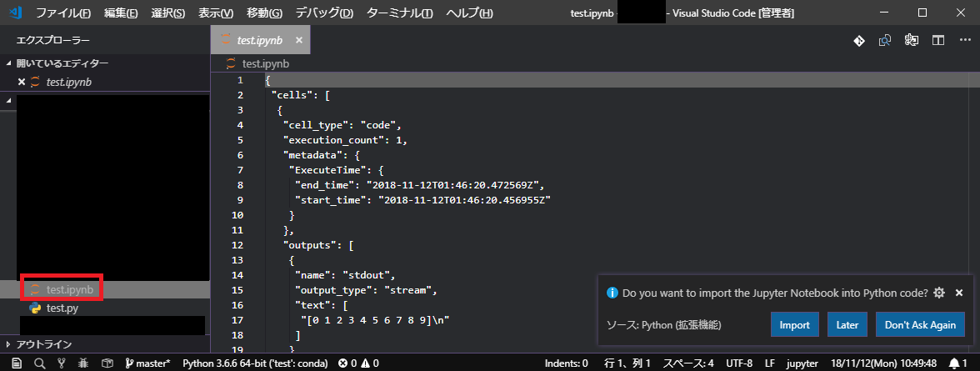Click the translate icon in editor toolbar
Viewport: 980px width, 371px height.
click(911, 40)
